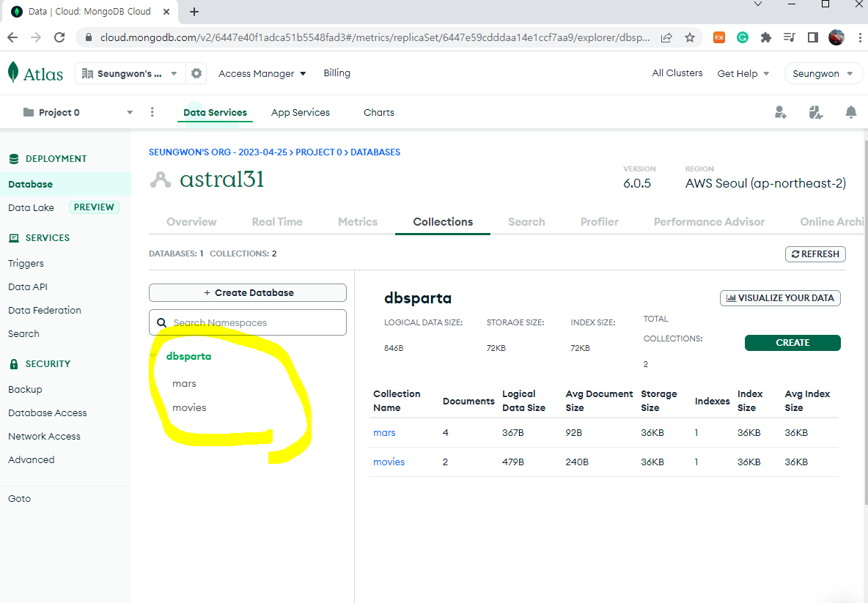This screenshot has width=868, height=603.
Task: Open Billing in the top bar
Action: [x=336, y=73]
